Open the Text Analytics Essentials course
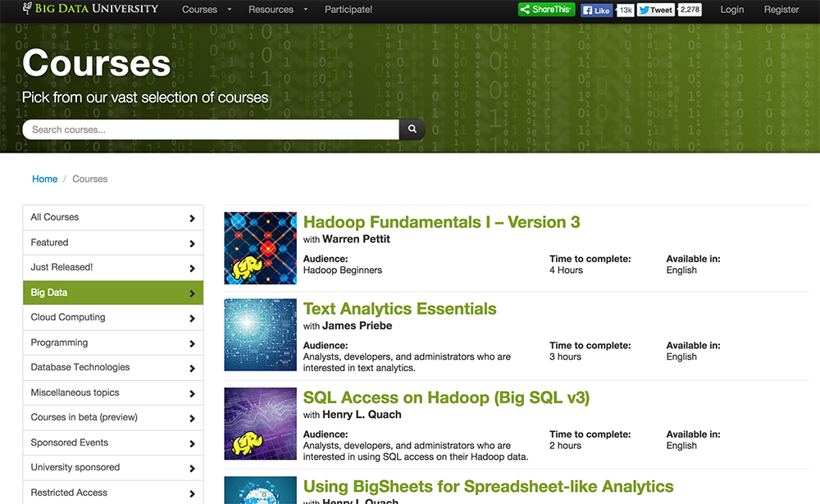Viewport: 820px width, 504px height. click(399, 309)
